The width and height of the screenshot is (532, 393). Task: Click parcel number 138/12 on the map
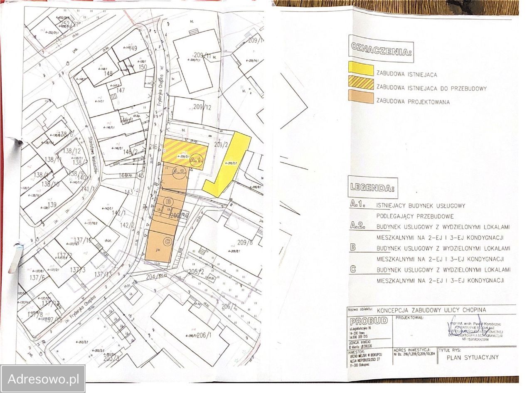click(x=71, y=151)
